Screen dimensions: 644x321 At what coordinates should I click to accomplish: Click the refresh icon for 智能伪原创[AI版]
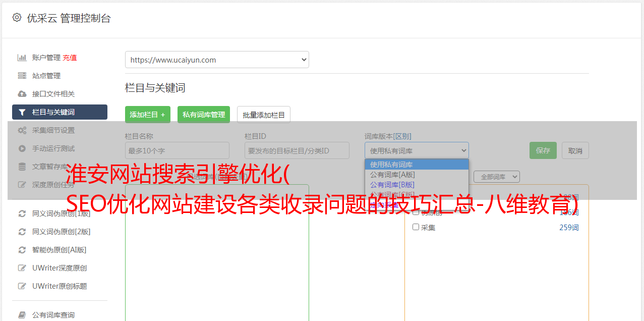22,250
